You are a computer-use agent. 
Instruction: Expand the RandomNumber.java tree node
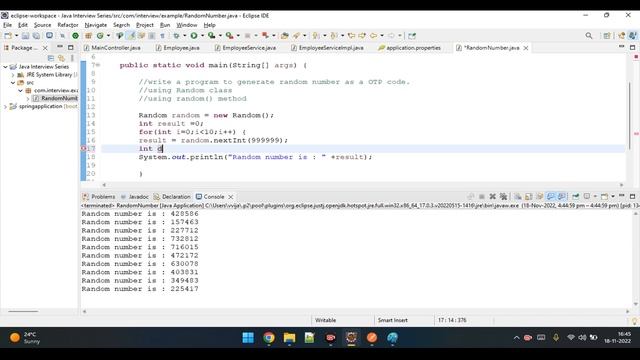27,98
